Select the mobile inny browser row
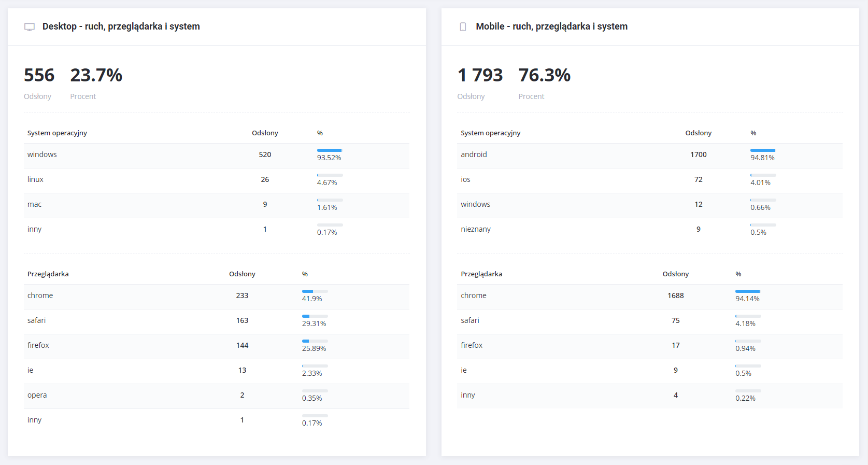 point(650,396)
